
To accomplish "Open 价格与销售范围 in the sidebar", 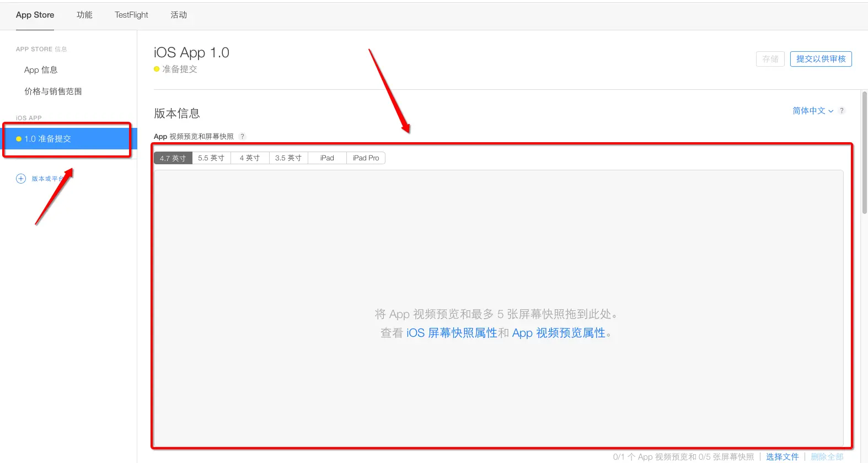I will [53, 91].
